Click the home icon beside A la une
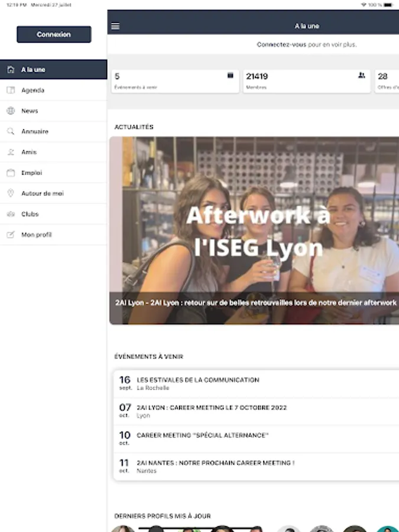The height and width of the screenshot is (532, 399). click(11, 70)
